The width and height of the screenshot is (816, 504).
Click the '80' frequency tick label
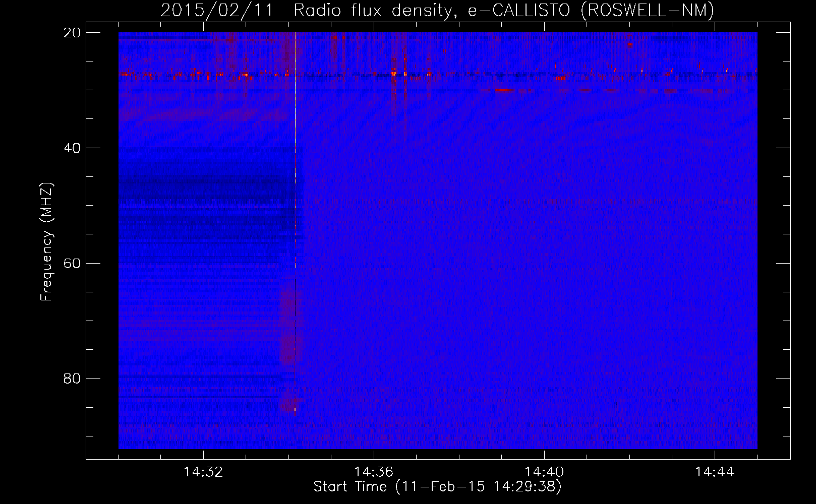click(x=73, y=379)
